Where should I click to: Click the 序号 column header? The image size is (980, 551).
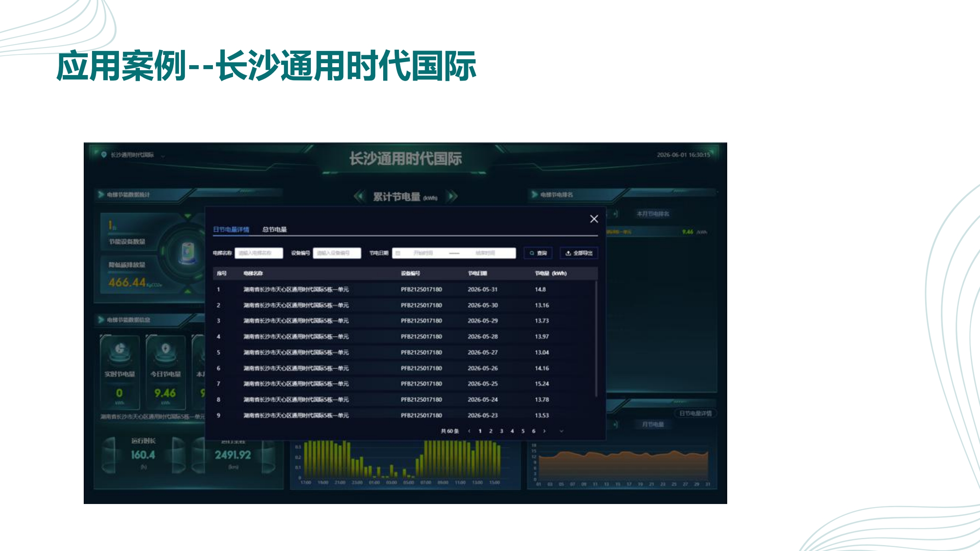(x=222, y=273)
